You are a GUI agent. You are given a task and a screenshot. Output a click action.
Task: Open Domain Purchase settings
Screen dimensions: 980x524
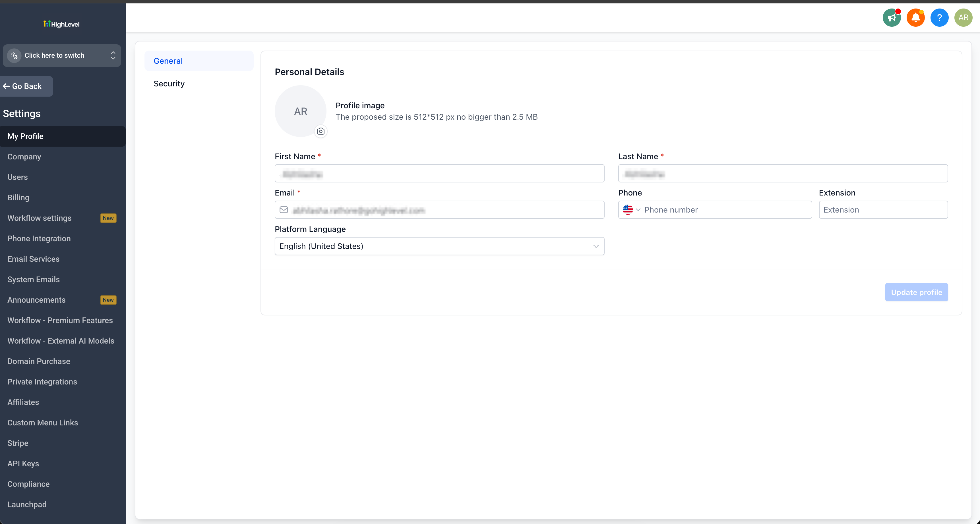click(63, 362)
